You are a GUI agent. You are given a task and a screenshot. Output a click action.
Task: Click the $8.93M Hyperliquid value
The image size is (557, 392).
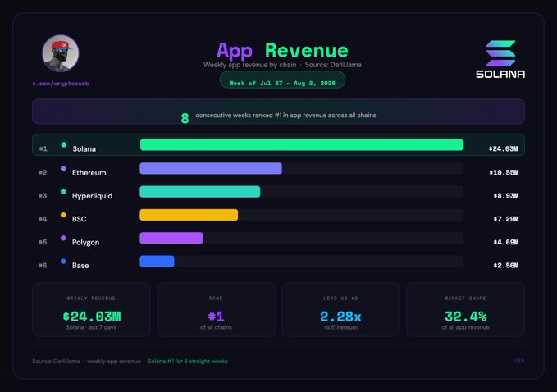(506, 196)
